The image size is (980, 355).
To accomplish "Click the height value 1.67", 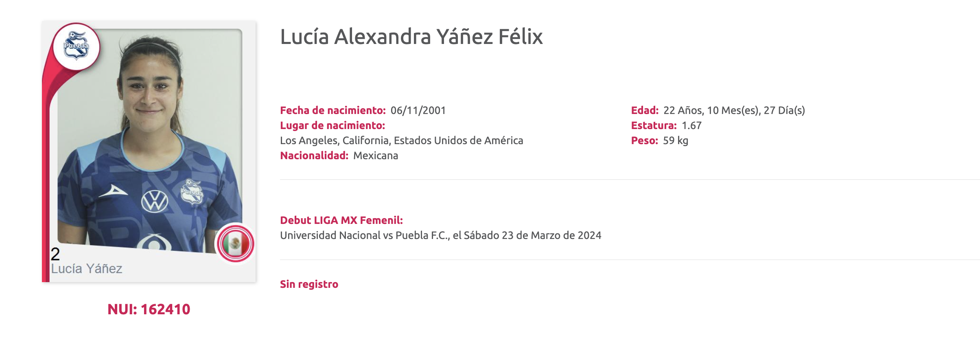I will [691, 125].
